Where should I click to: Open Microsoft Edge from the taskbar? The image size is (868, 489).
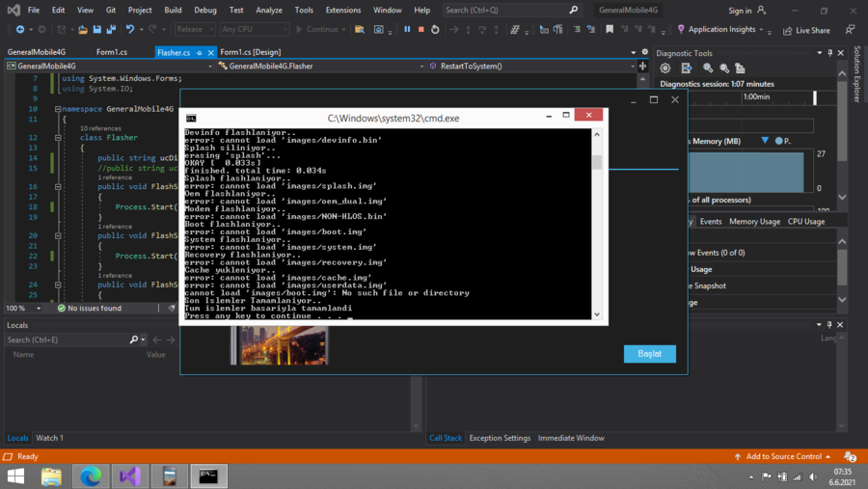pos(91,475)
